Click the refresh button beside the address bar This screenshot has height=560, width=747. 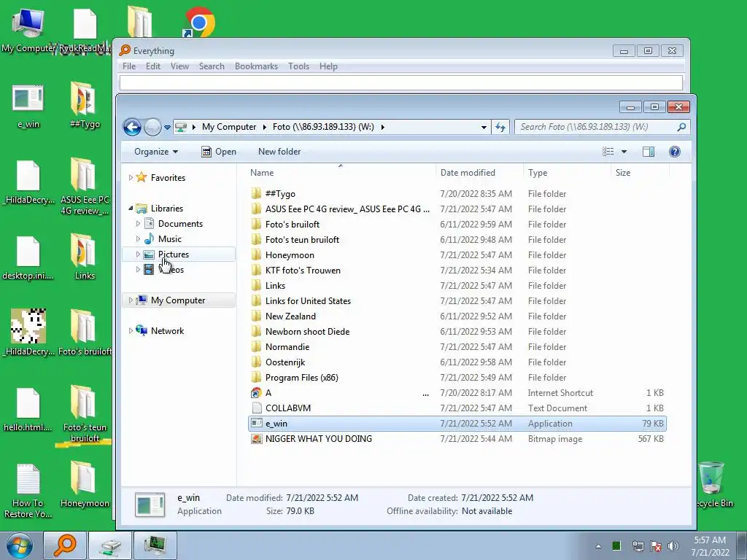click(x=500, y=127)
